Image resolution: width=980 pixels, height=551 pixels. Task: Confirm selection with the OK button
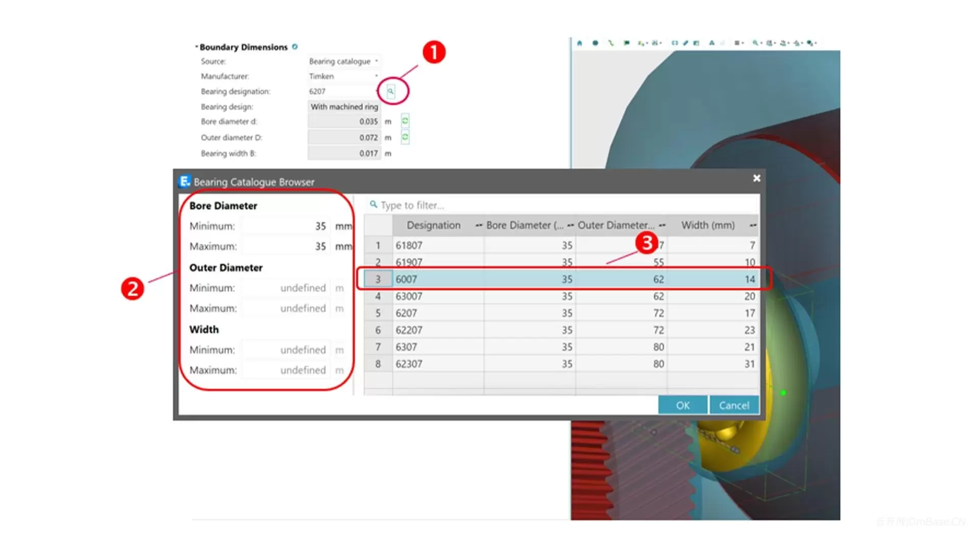click(683, 405)
